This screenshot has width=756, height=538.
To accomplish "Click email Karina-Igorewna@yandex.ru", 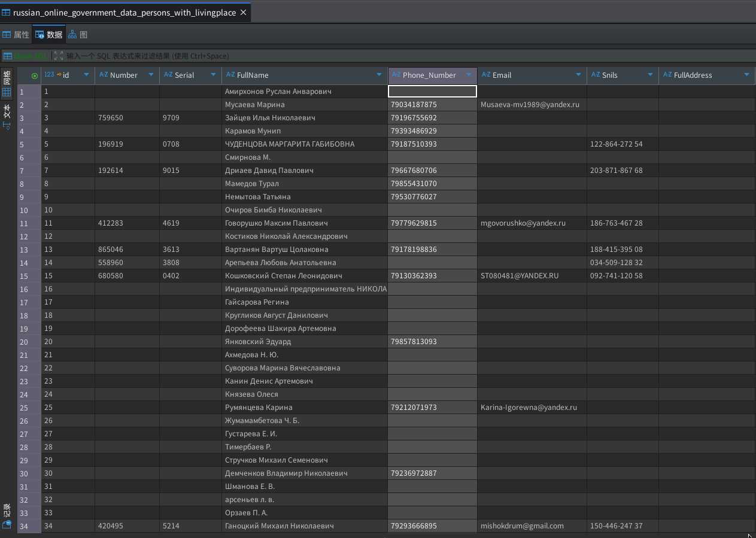I will (529, 408).
